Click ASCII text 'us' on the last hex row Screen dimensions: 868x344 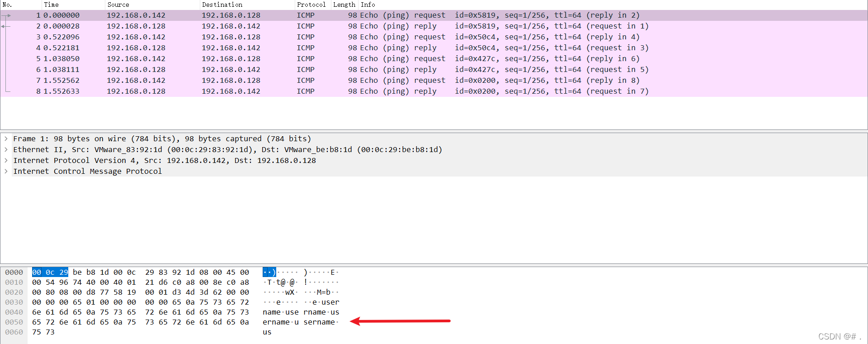pyautogui.click(x=267, y=332)
